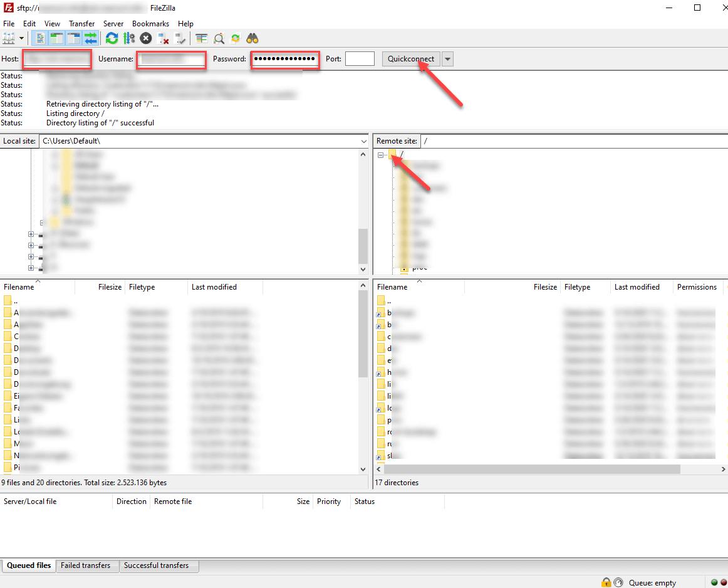The width and height of the screenshot is (728, 588).
Task: Open the Quickconnect dropdown arrow
Action: point(447,58)
